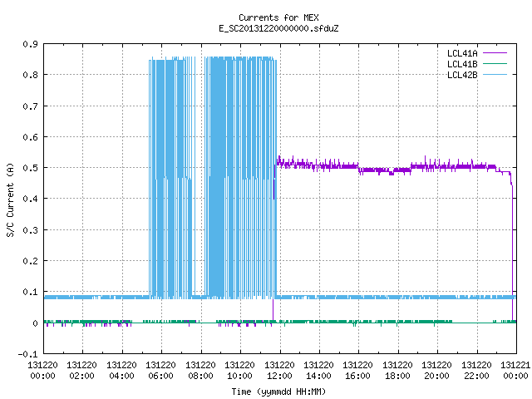Click the chart title "Currents for MEX"

tap(278, 17)
